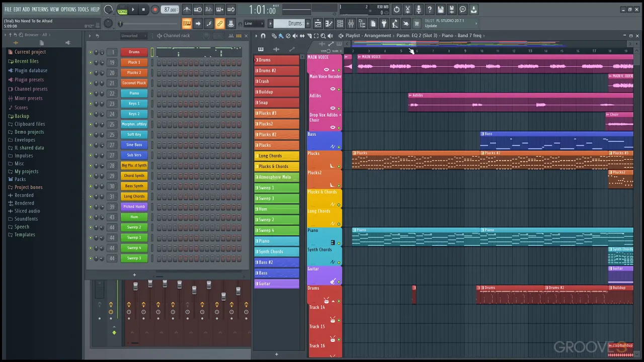Image resolution: width=644 pixels, height=362 pixels.
Task: Select the playlist mute tool
Action: 295,36
